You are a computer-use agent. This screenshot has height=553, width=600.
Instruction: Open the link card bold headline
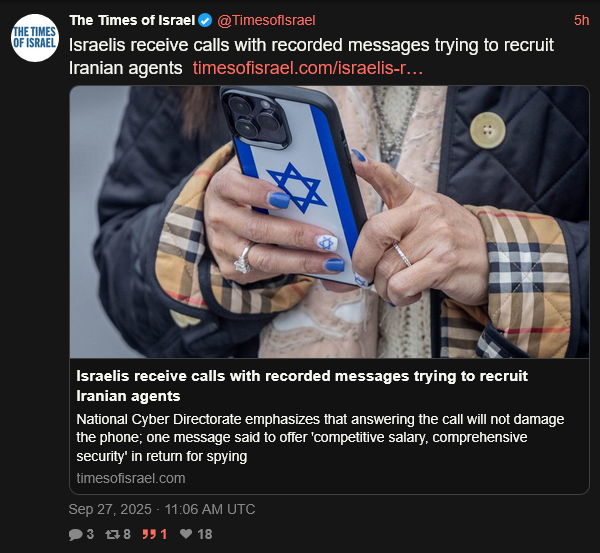click(302, 386)
